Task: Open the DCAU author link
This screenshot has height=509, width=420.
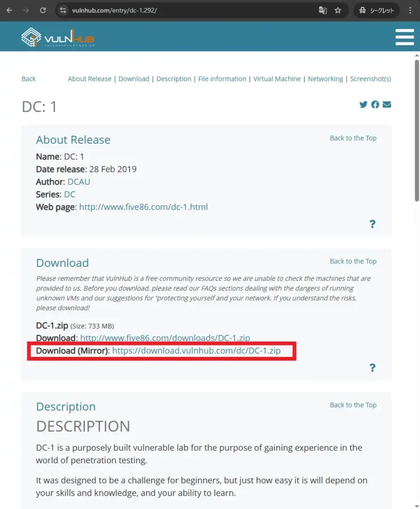Action: pos(79,182)
